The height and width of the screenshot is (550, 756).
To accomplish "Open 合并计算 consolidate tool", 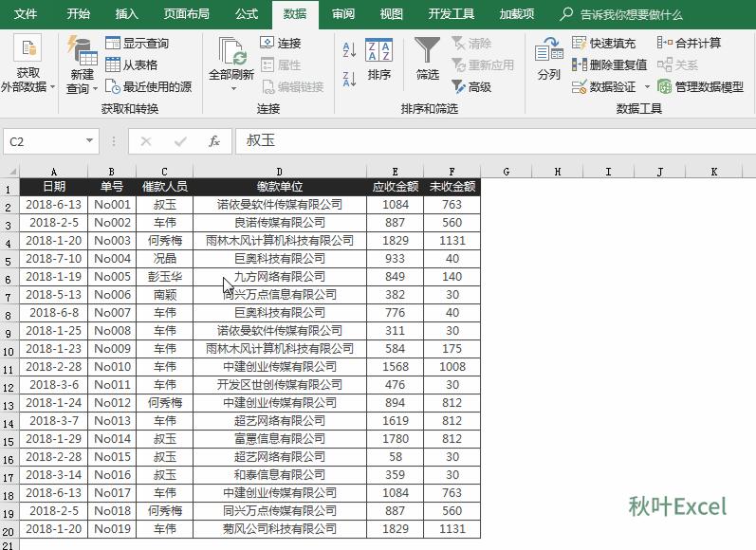I will point(689,44).
